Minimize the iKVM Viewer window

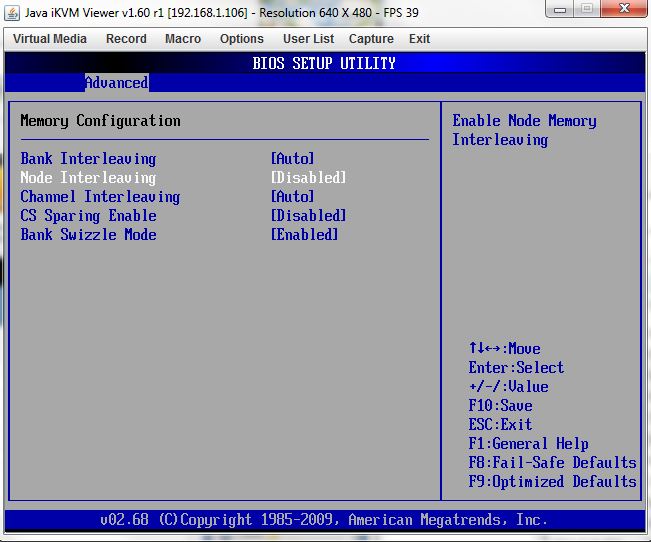[x=561, y=10]
